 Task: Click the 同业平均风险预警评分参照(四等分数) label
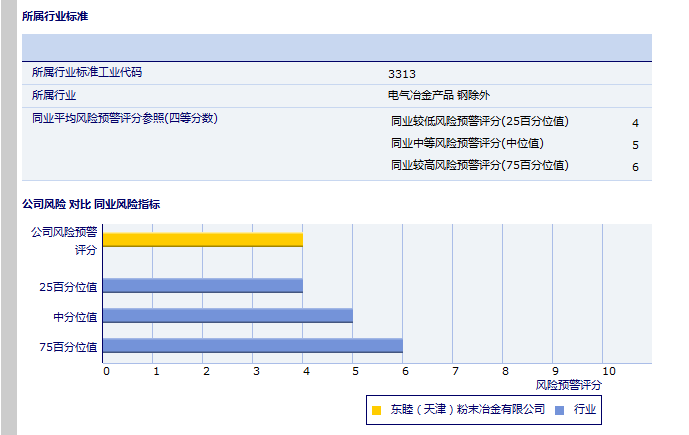tap(124, 119)
